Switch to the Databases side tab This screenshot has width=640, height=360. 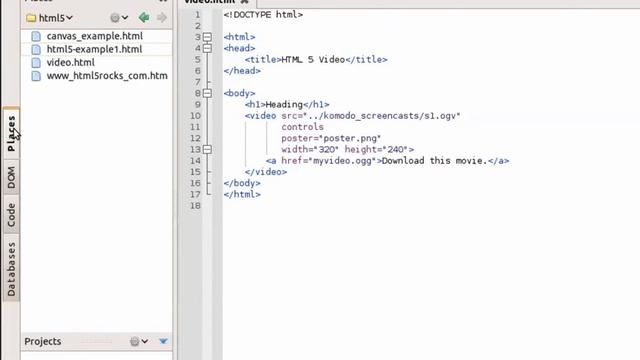pos(11,269)
